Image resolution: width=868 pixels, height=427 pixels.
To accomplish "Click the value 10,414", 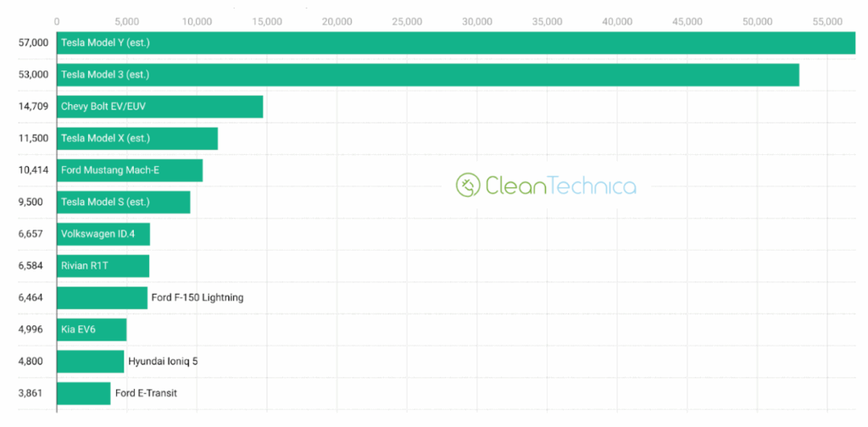I will pyautogui.click(x=33, y=170).
